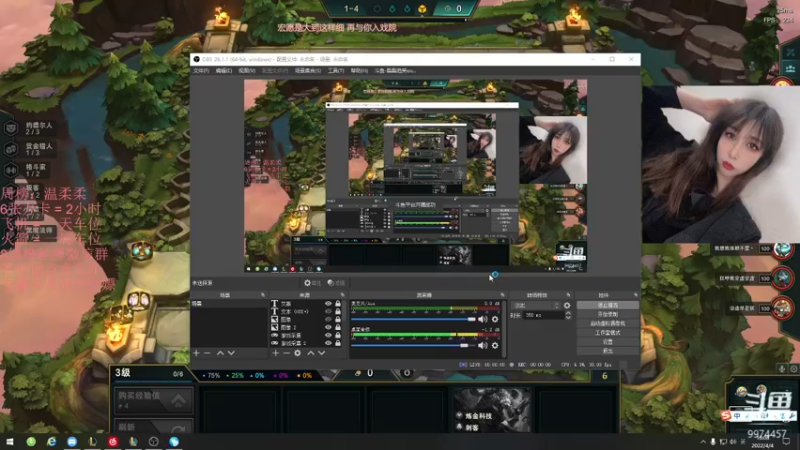This screenshot has width=800, height=450.
Task: Pop out the Scenes dock icon
Action: point(263,295)
